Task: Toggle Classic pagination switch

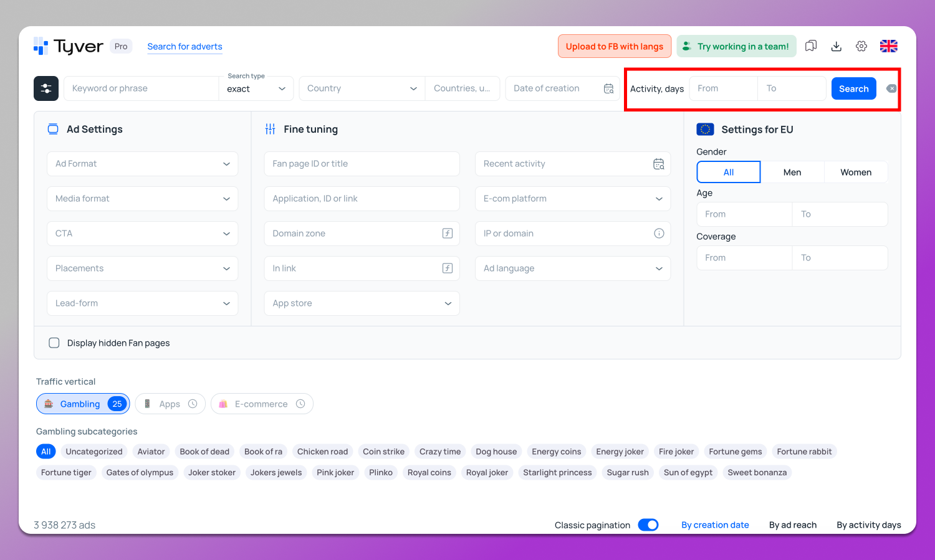Action: (648, 525)
